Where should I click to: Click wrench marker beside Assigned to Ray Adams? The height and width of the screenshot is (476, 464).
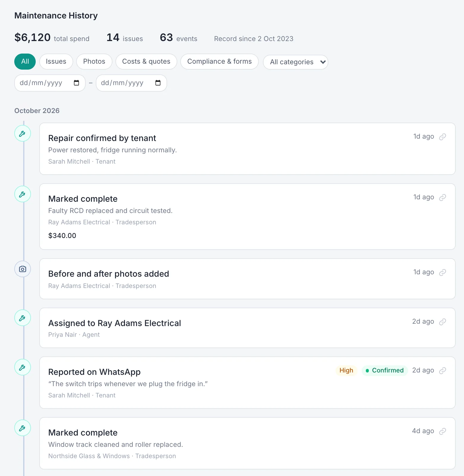pos(23,318)
